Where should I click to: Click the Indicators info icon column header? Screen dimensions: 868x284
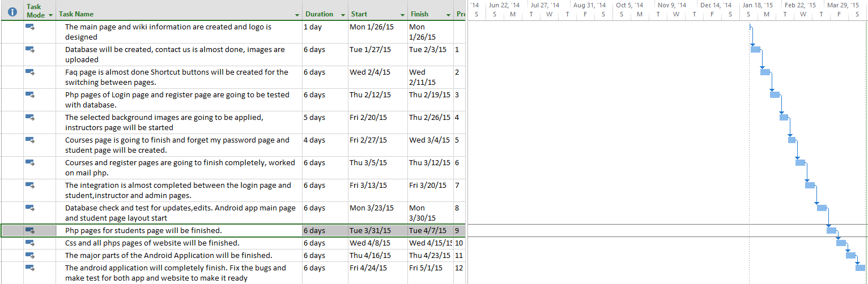tap(12, 11)
